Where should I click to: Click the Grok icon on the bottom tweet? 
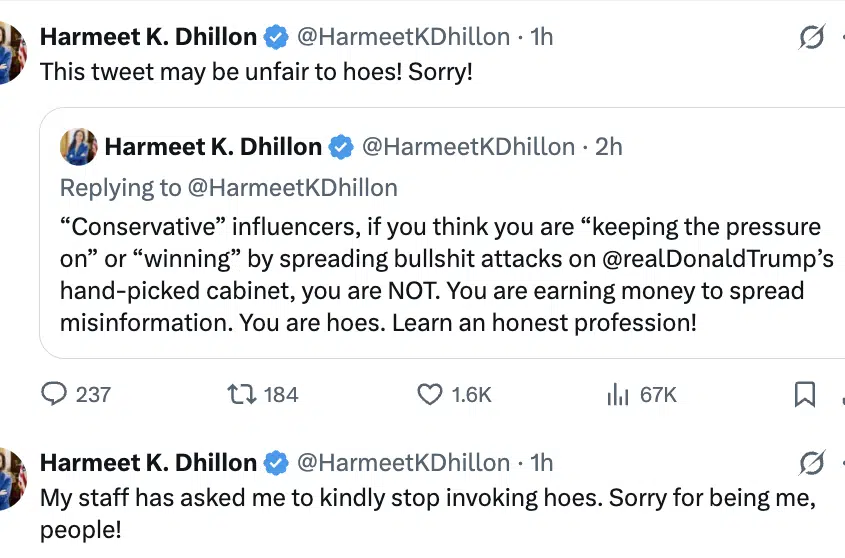click(812, 463)
